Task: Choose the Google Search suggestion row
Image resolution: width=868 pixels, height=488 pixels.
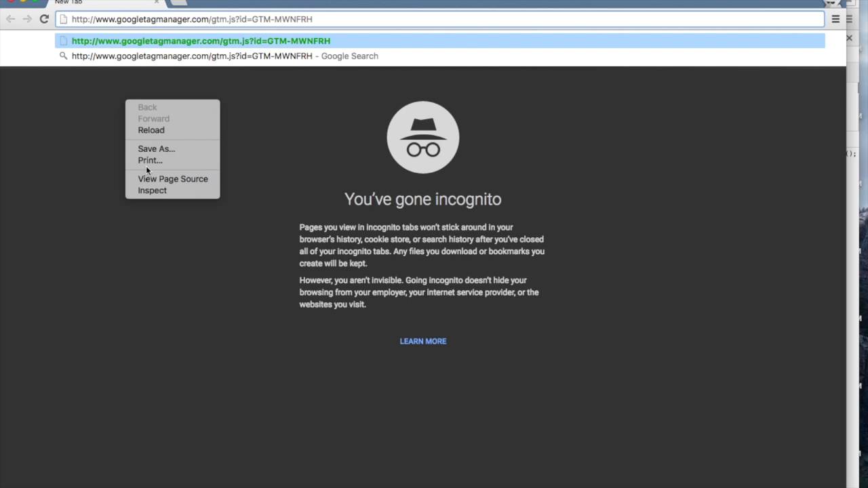Action: tap(439, 56)
